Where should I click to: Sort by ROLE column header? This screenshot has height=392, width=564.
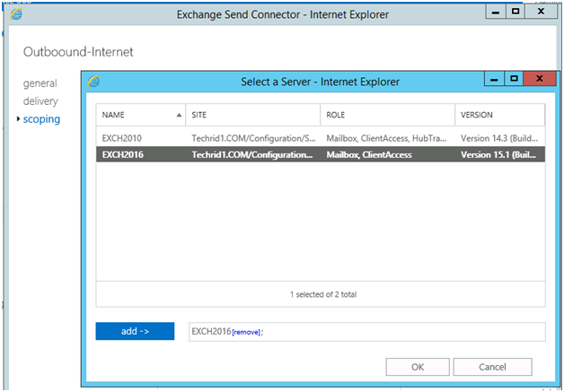click(x=388, y=115)
